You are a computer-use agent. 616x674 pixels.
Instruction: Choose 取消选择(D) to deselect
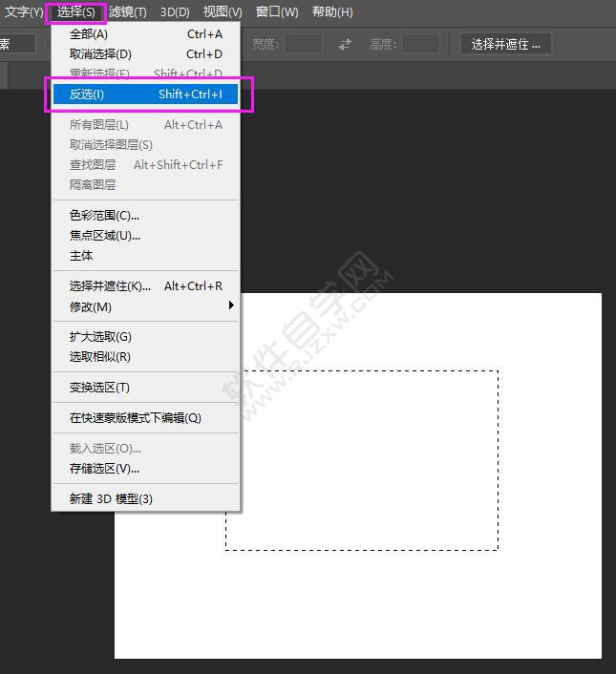pos(146,54)
